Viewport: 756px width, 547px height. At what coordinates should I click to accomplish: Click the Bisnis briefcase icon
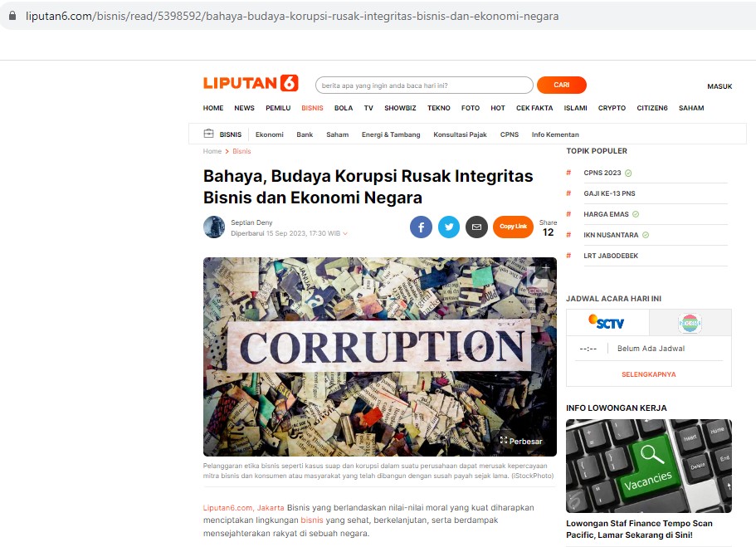[208, 134]
